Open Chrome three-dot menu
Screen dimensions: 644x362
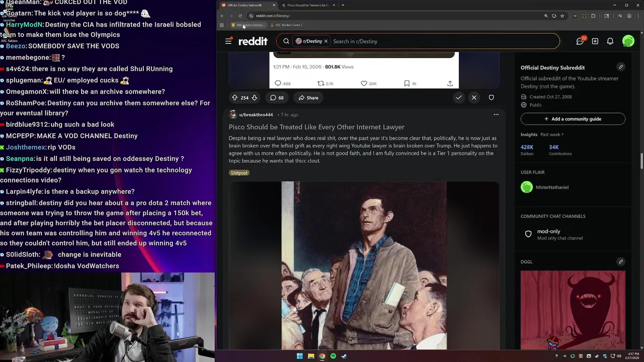(x=638, y=16)
